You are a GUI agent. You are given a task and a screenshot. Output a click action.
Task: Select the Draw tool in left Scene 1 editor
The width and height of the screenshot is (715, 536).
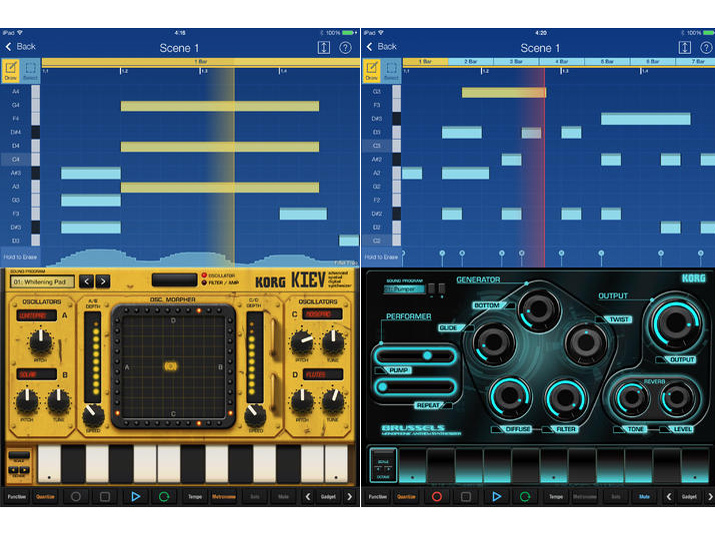10,71
